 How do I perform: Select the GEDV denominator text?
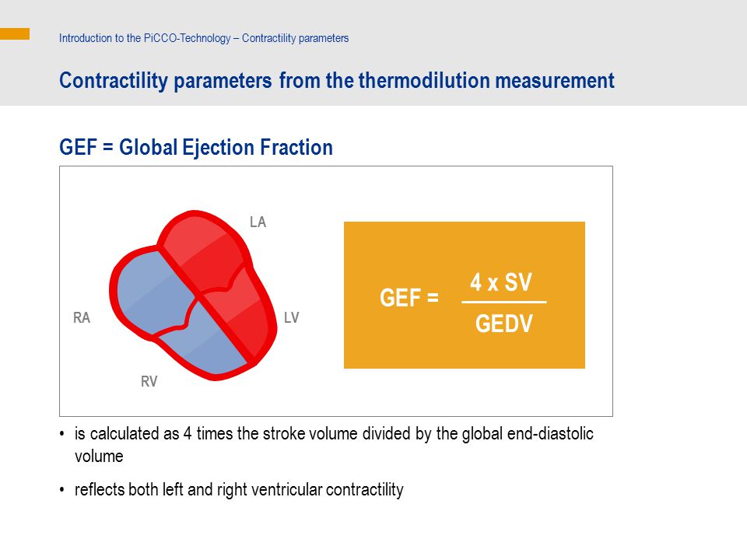coord(504,324)
